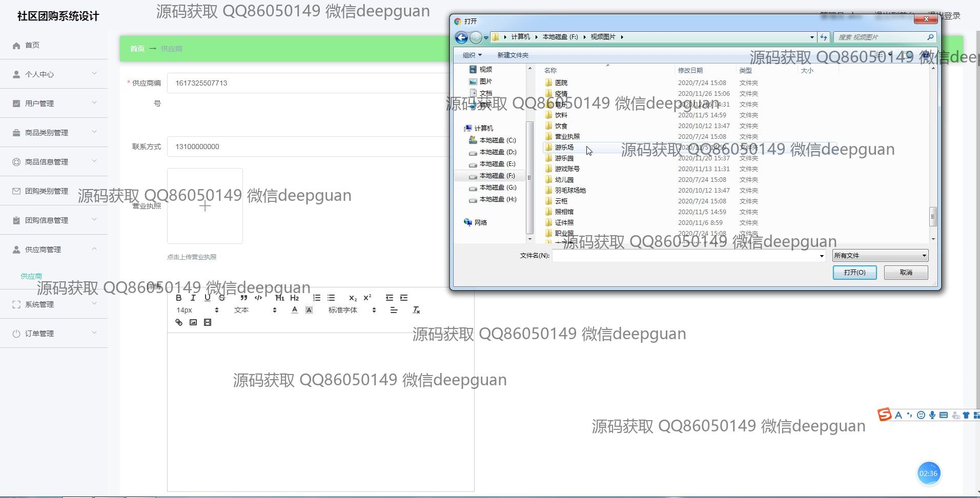This screenshot has height=498, width=980.
Task: Click the search magnifier in file dialog
Action: 930,37
